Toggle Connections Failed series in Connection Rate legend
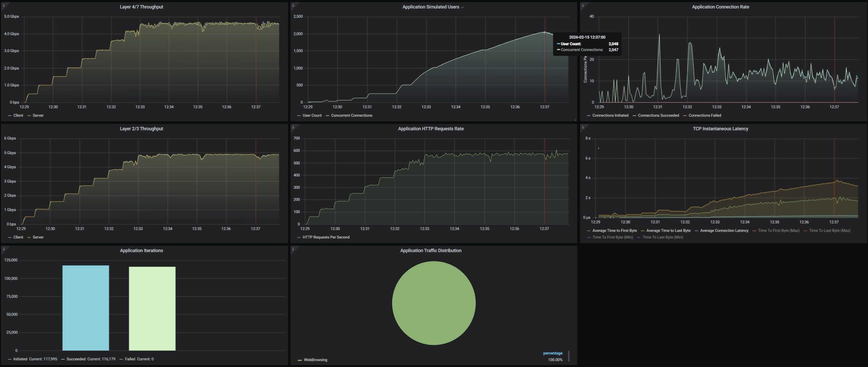This screenshot has width=868, height=367. (705, 116)
